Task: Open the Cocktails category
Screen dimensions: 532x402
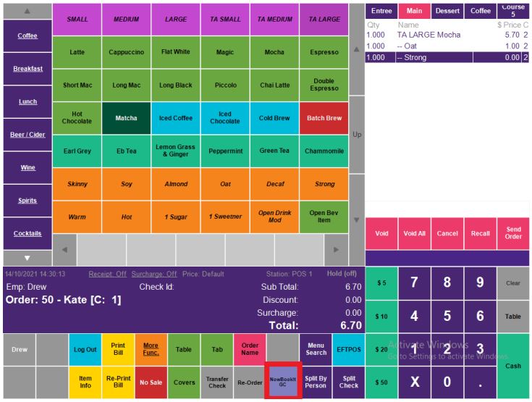Action: (28, 233)
